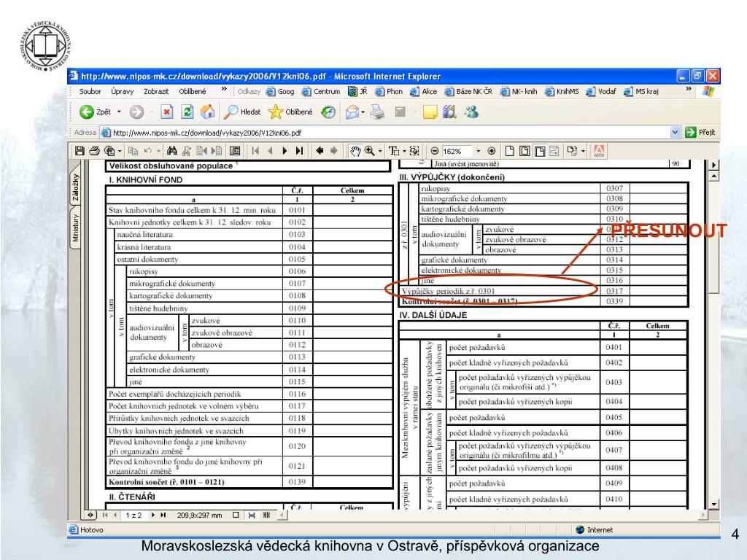The height and width of the screenshot is (560, 747).
Task: Toggle the navigation pane icon in Acrobat toolbar
Action: click(x=235, y=151)
